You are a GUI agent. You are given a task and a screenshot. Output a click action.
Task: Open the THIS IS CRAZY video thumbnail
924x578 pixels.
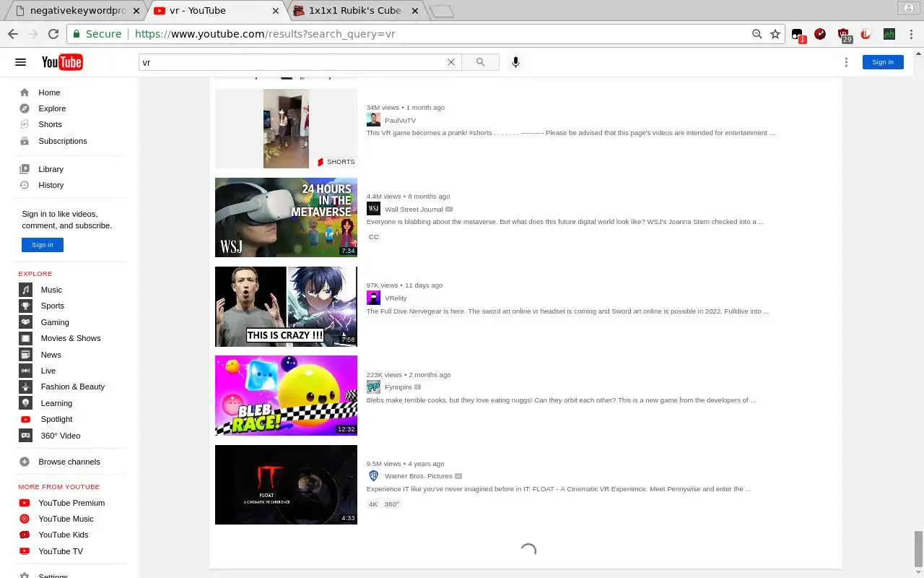(x=286, y=306)
